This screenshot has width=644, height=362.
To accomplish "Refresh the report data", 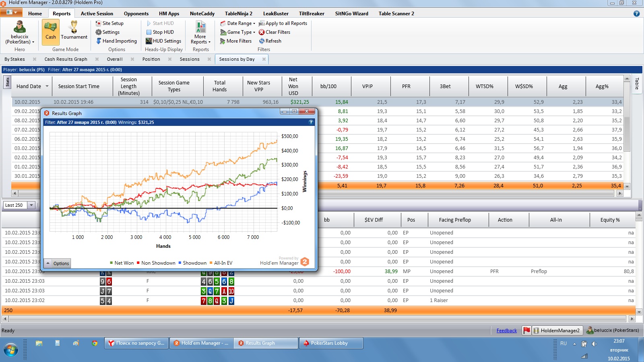I will (x=270, y=41).
